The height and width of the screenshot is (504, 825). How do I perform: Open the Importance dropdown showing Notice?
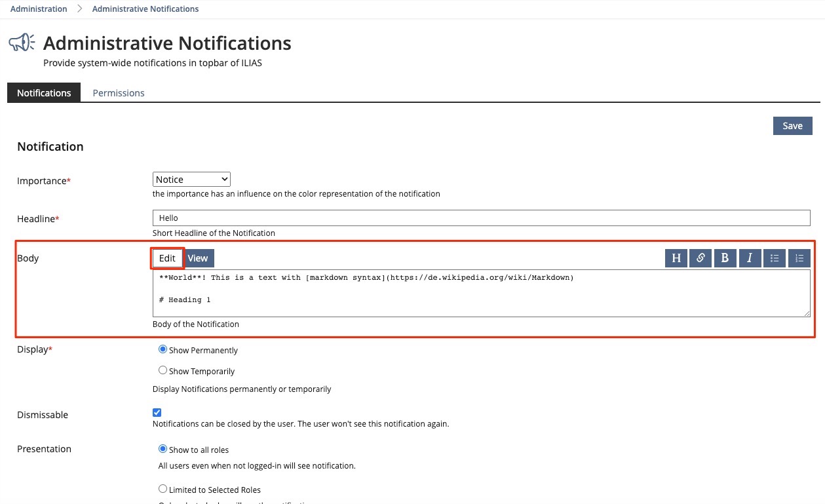point(191,179)
